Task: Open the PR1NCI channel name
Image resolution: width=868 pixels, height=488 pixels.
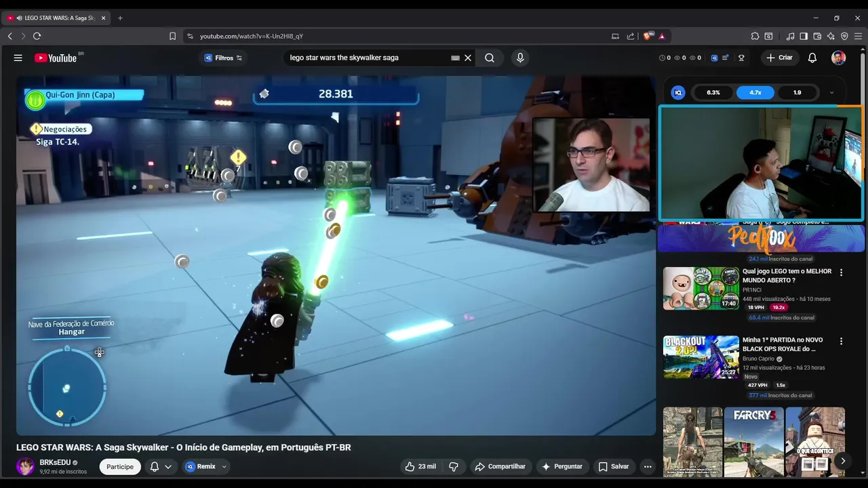Action: click(x=752, y=290)
